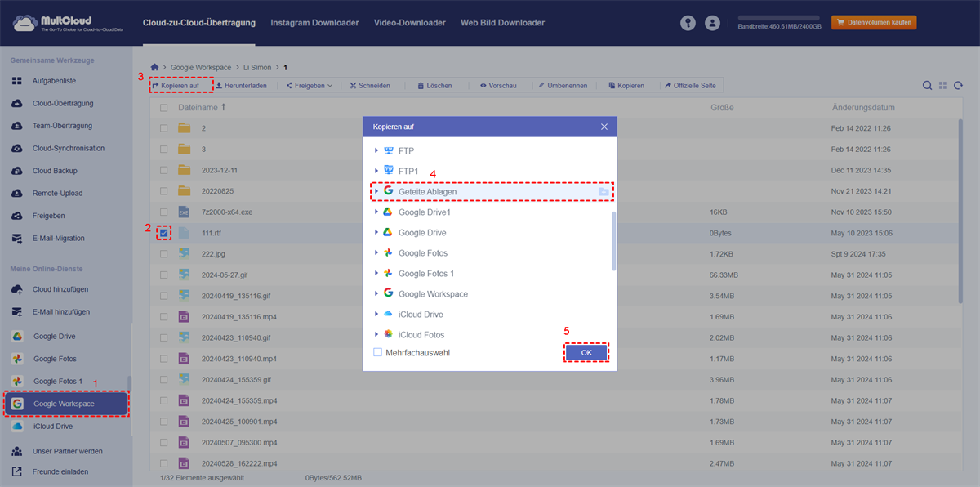The height and width of the screenshot is (487, 980).
Task: Click the Offizielle Seite toolbar button
Action: tap(690, 85)
